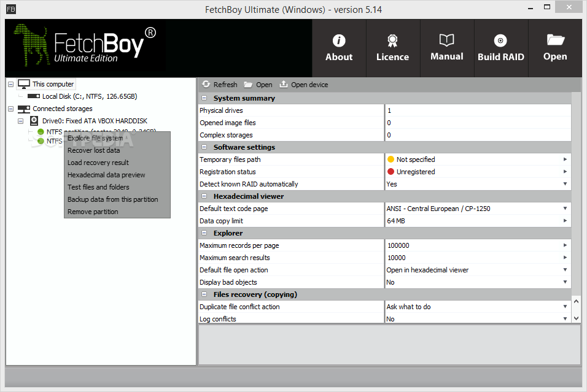Click the yellow Not specified status dot
The width and height of the screenshot is (587, 392).
tap(391, 159)
